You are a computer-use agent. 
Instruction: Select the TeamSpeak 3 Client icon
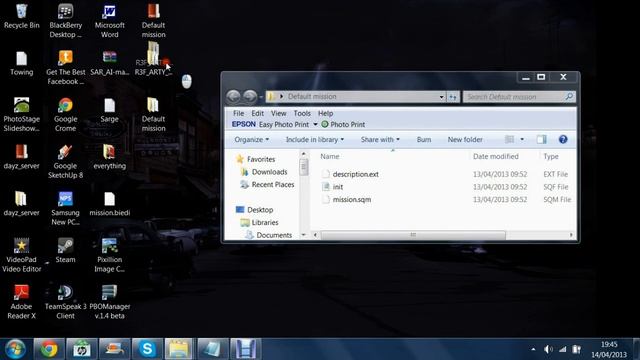pyautogui.click(x=65, y=302)
